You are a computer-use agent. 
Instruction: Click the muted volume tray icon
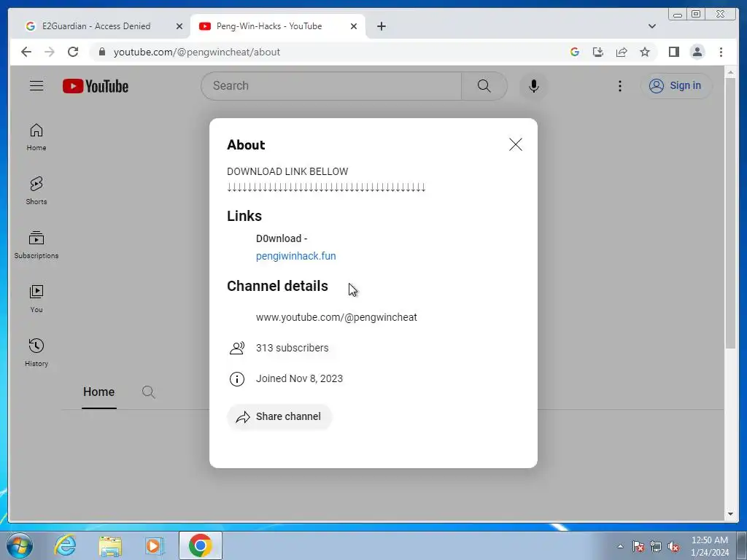pos(673,546)
